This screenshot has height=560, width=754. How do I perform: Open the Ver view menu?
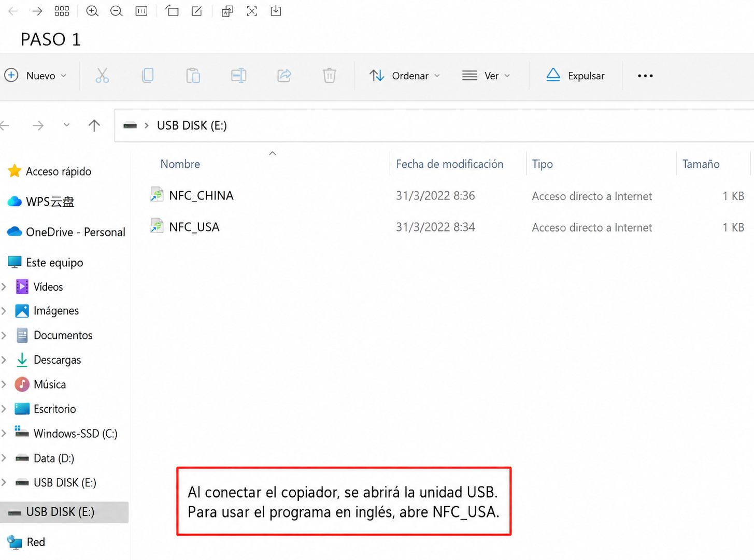click(x=486, y=76)
